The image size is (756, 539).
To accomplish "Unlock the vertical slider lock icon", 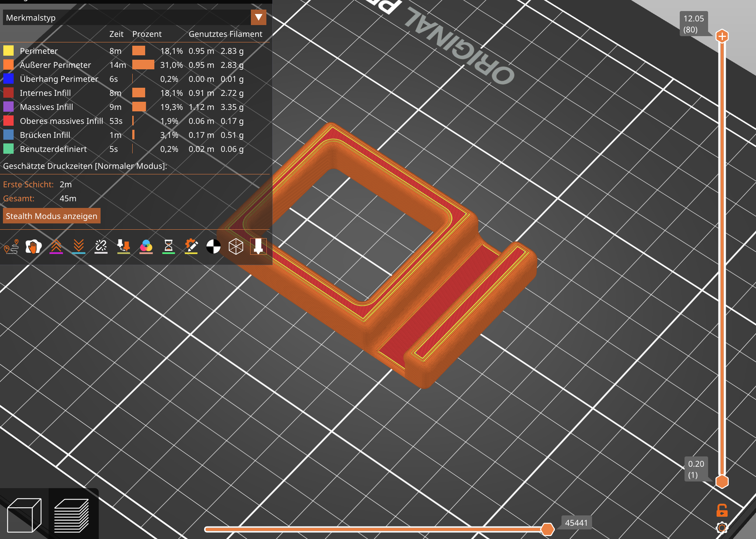I will click(722, 511).
